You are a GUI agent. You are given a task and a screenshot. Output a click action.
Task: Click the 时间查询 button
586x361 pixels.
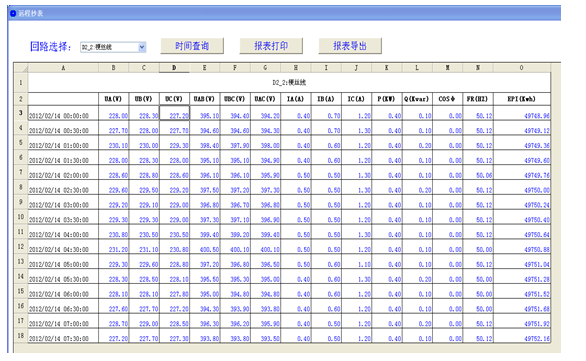pyautogui.click(x=192, y=46)
